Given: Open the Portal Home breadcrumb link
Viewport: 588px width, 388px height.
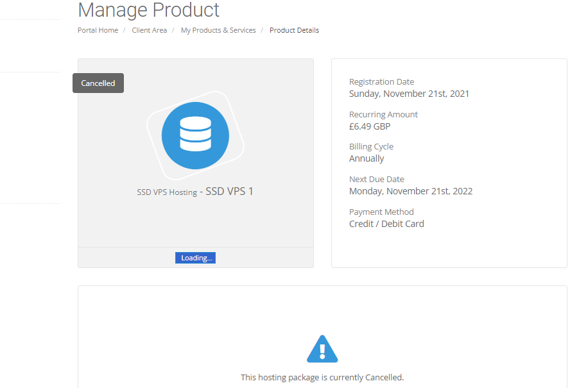Looking at the screenshot, I should click(98, 30).
